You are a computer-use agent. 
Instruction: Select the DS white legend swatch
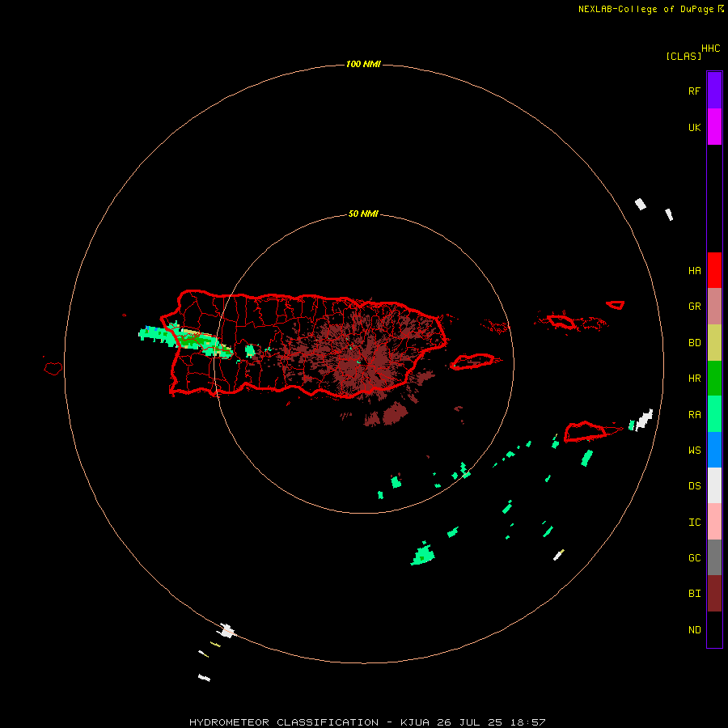click(x=714, y=485)
